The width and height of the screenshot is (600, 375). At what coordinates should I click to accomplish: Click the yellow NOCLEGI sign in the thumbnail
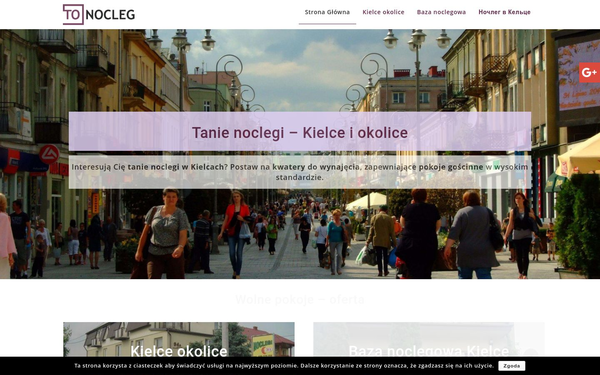263,345
